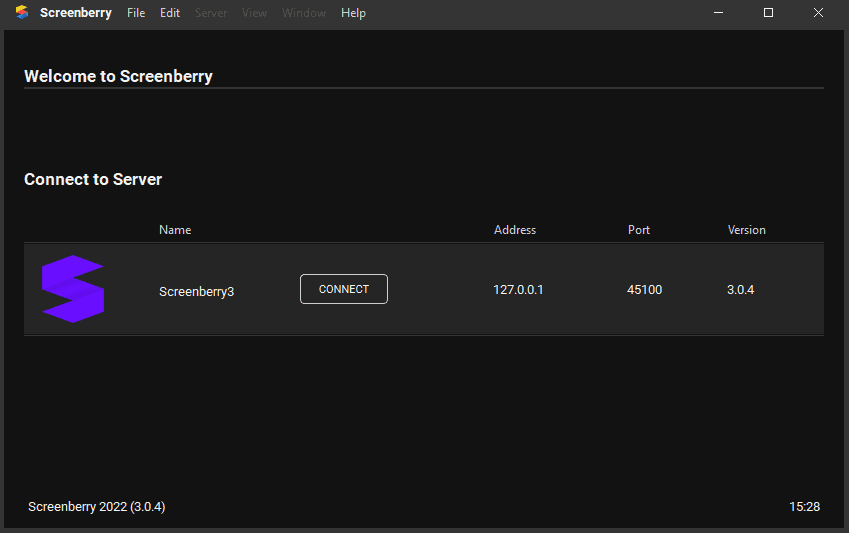Open the Edit menu
The height and width of the screenshot is (533, 849).
[x=169, y=12]
